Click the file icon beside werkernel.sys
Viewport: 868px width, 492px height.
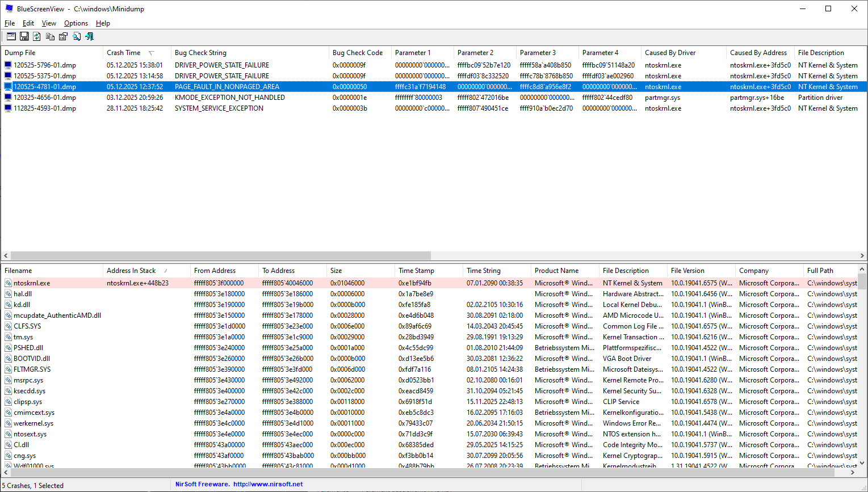9,423
